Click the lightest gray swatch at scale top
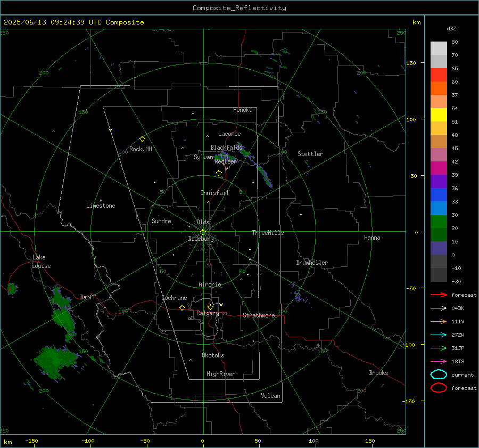The image size is (479, 448). tap(439, 48)
